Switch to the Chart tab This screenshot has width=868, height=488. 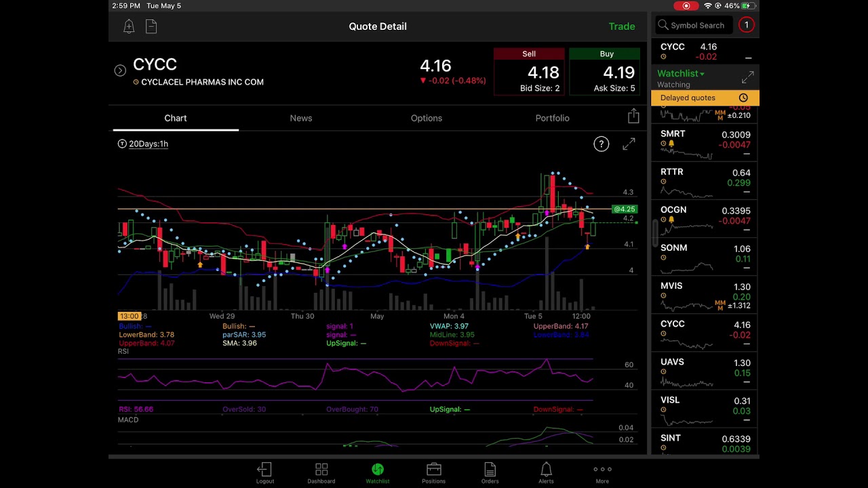(x=176, y=118)
